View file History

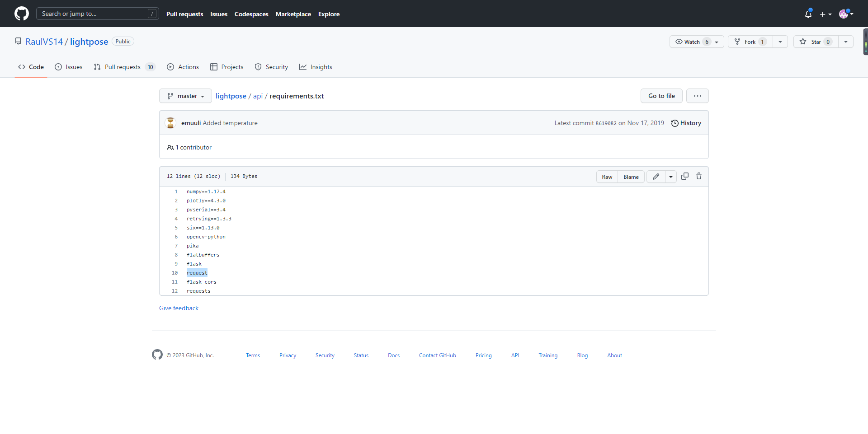pos(686,123)
